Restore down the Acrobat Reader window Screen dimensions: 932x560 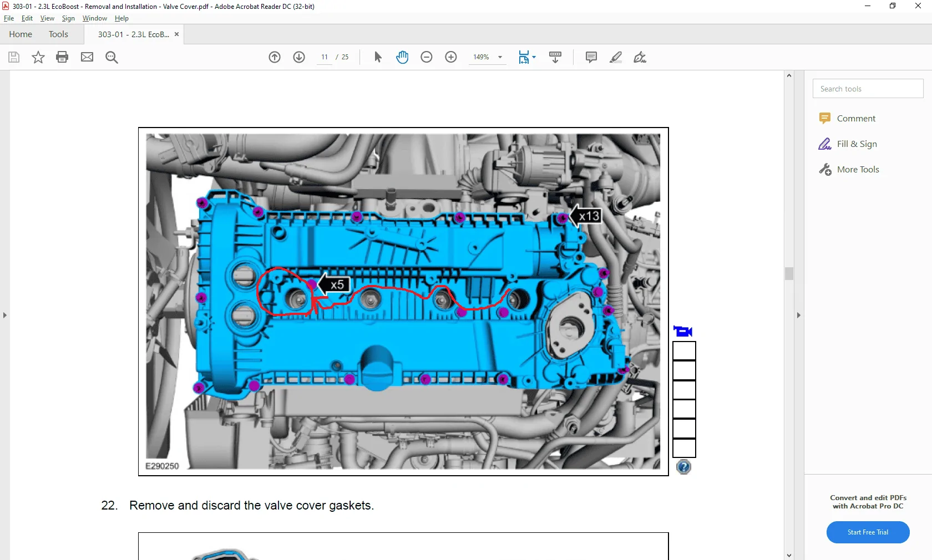(893, 6)
